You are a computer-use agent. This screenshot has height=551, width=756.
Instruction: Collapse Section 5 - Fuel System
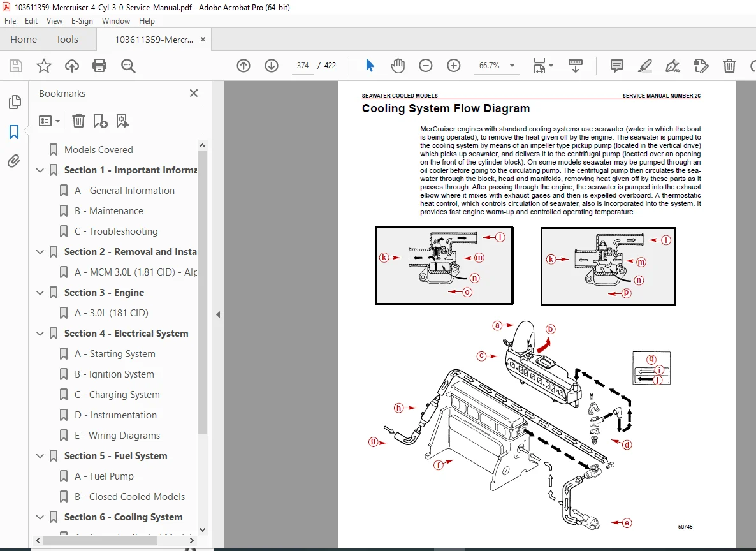click(40, 456)
